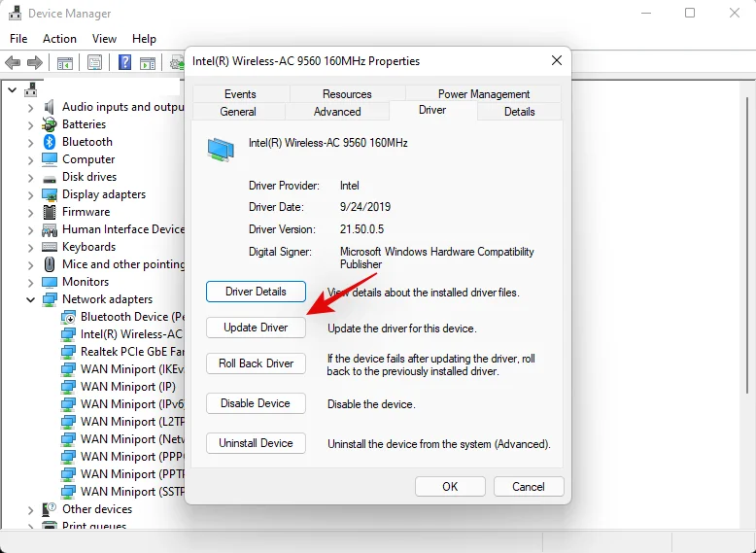Expand the Computer node
756x553 pixels.
click(x=31, y=159)
